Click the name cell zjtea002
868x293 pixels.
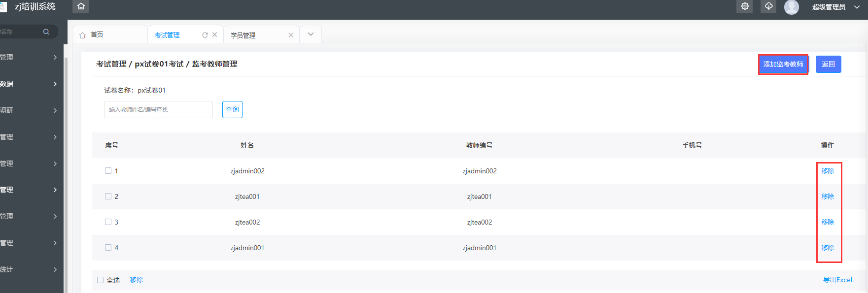tap(247, 222)
